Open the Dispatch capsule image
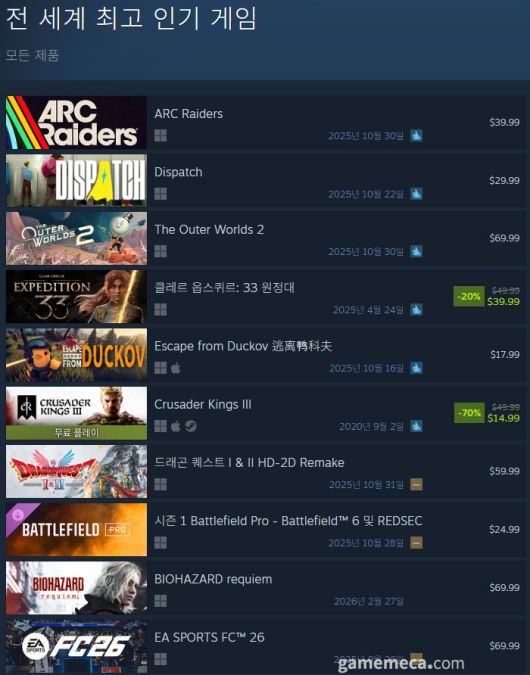Image resolution: width=530 pixels, height=675 pixels. (76, 180)
